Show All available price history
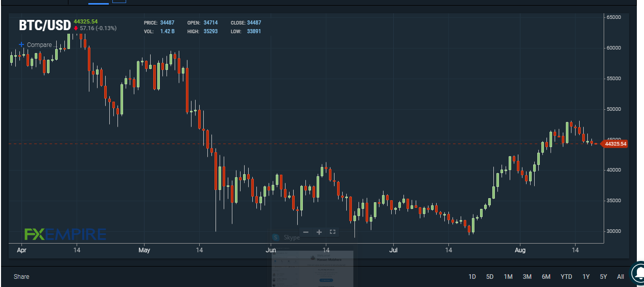Image resolution: width=644 pixels, height=287 pixels. (x=621, y=277)
